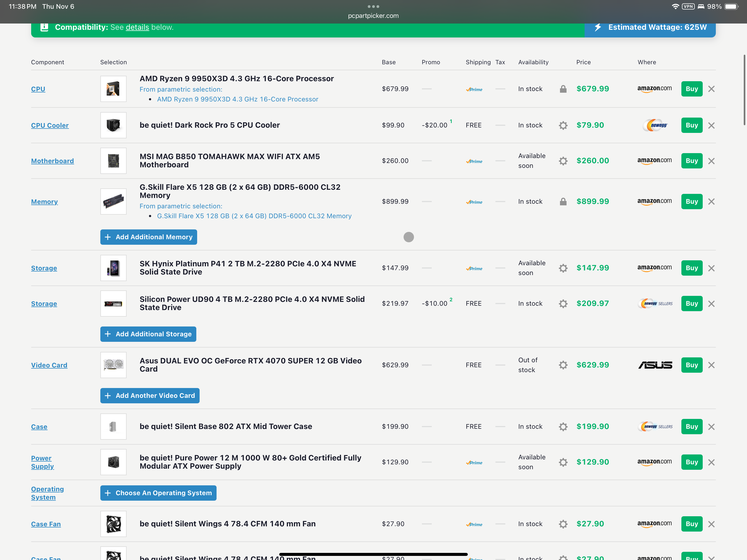Remove the CPU with its X icon
The height and width of the screenshot is (560, 747).
711,89
